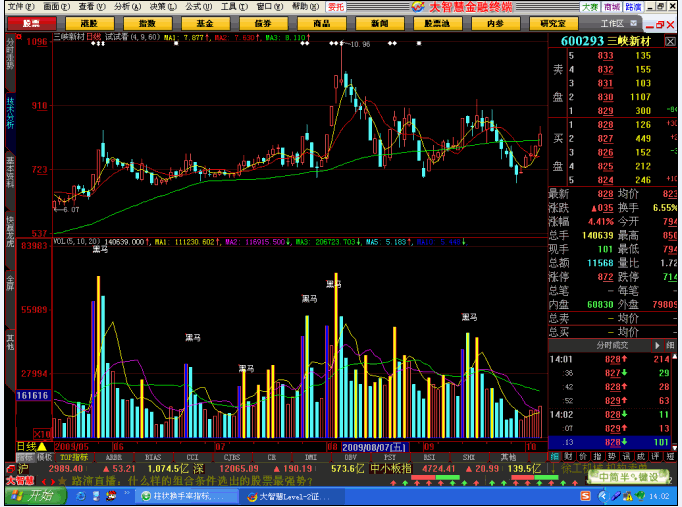The height and width of the screenshot is (507, 682).
Task: Open the Windows 开始 start button
Action: (36, 496)
